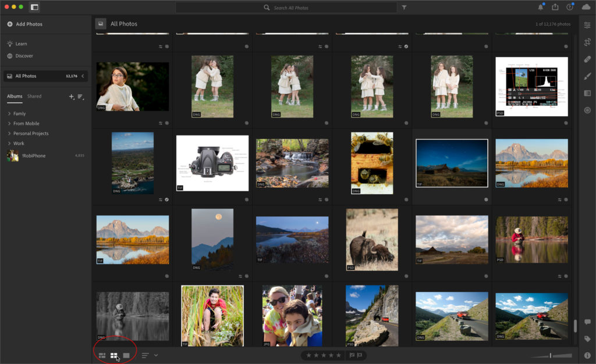Open the Edit sliders panel icon
Viewport: 596px width, 364px height.
(587, 25)
